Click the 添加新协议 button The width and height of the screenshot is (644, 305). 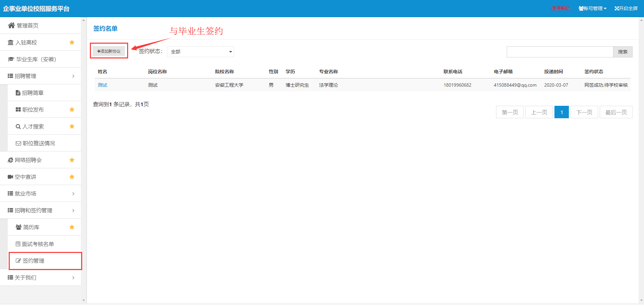pyautogui.click(x=109, y=51)
